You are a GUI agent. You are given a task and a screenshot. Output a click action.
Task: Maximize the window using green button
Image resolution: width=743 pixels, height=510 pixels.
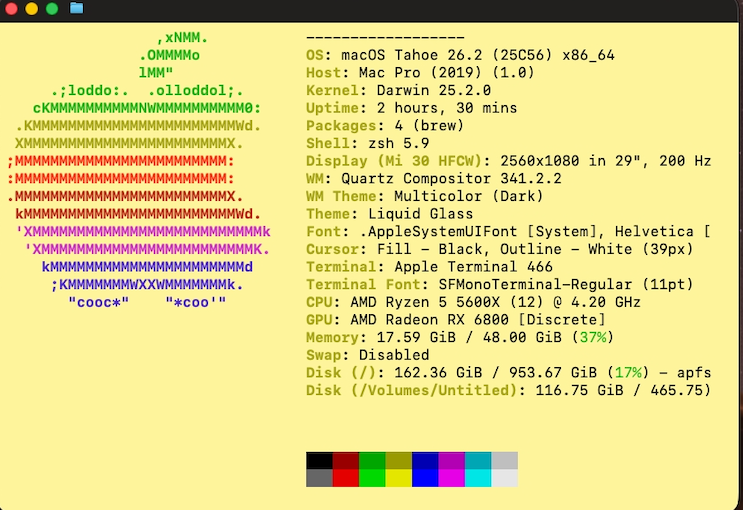point(52,9)
